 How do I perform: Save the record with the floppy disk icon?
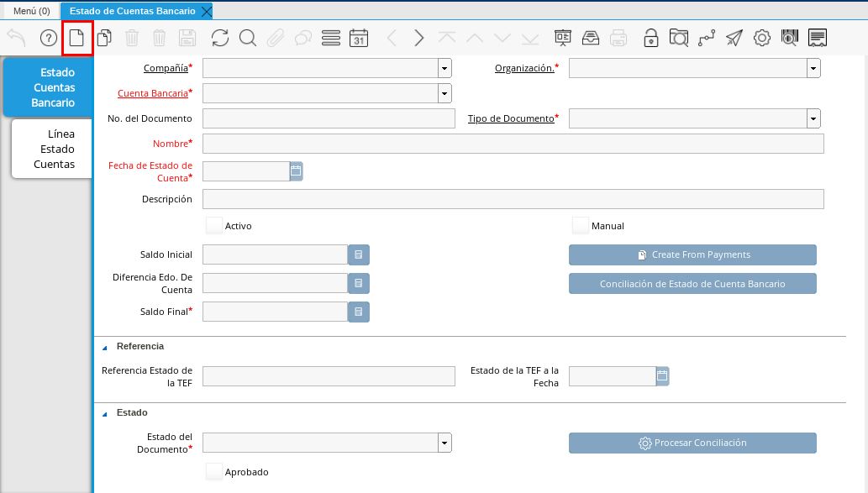(x=187, y=38)
